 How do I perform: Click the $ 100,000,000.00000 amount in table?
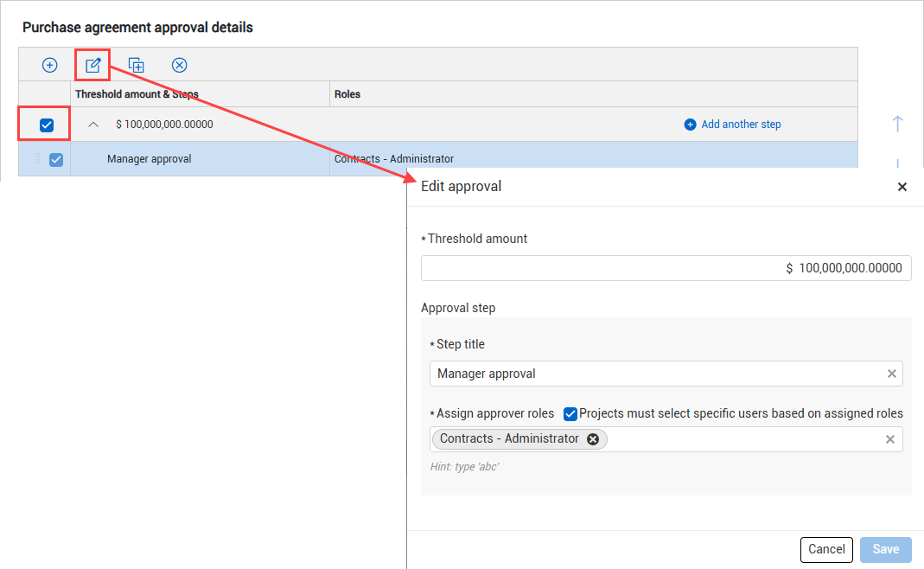pyautogui.click(x=164, y=125)
